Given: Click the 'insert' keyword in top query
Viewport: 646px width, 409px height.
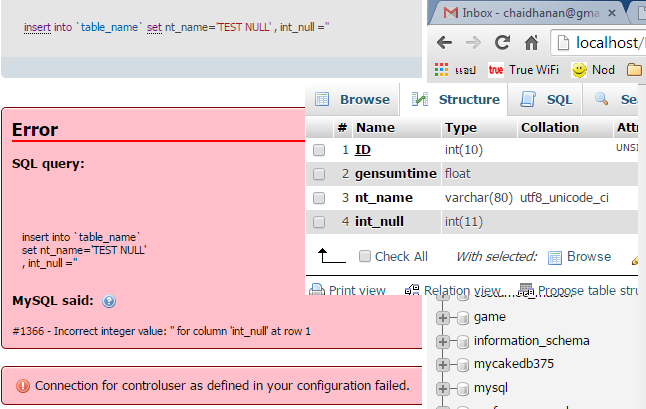Looking at the screenshot, I should (37, 27).
